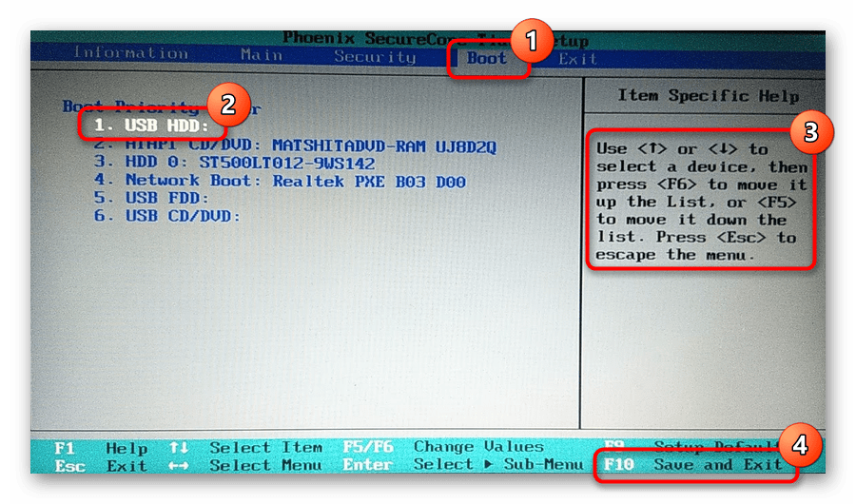This screenshot has height=504, width=856.
Task: Open the Main tab
Action: tap(261, 55)
